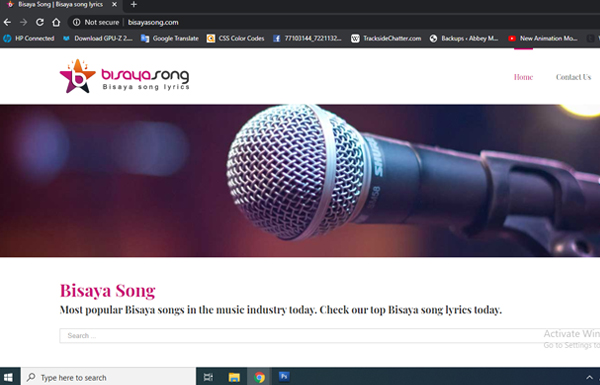Click the Chrome taskbar icon

(259, 377)
